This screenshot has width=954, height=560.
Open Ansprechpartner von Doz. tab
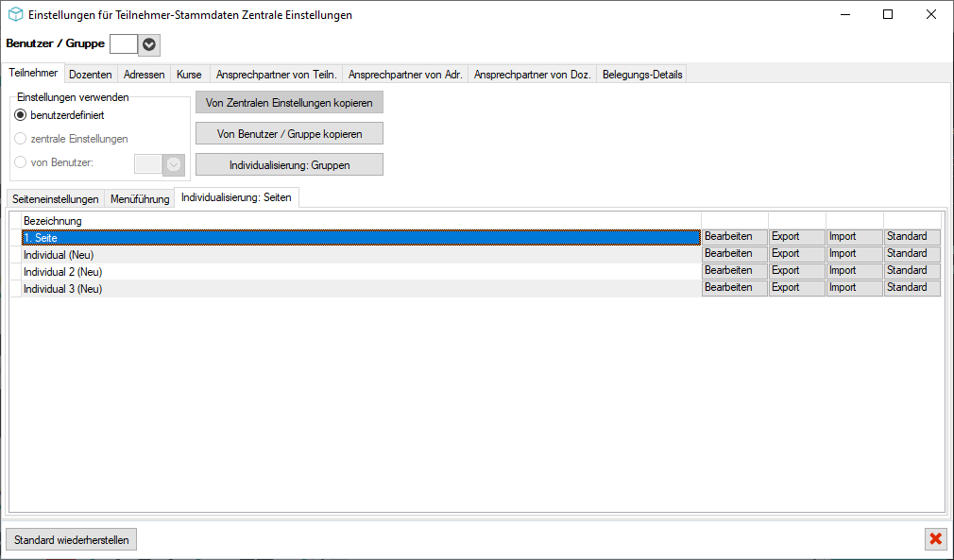[x=533, y=75]
